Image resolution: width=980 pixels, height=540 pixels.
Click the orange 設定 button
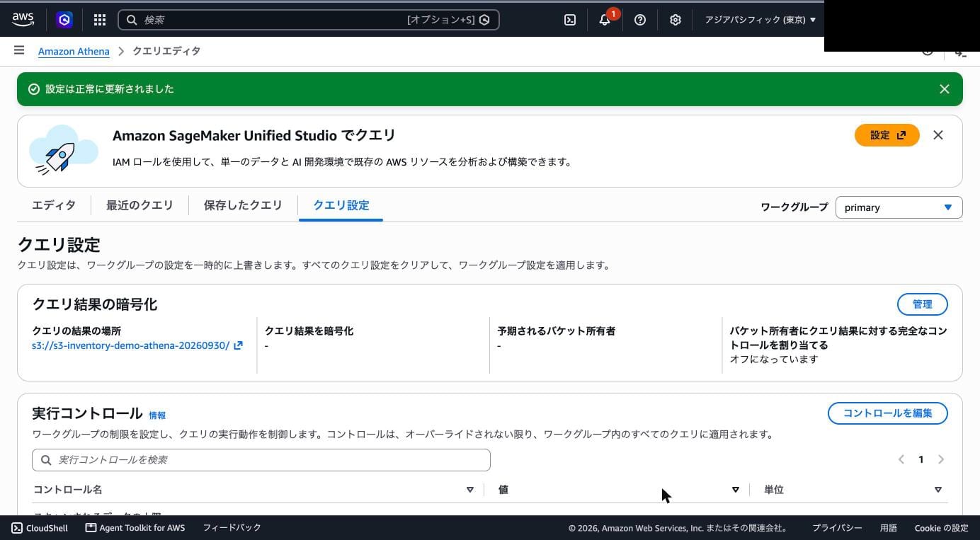[887, 135]
